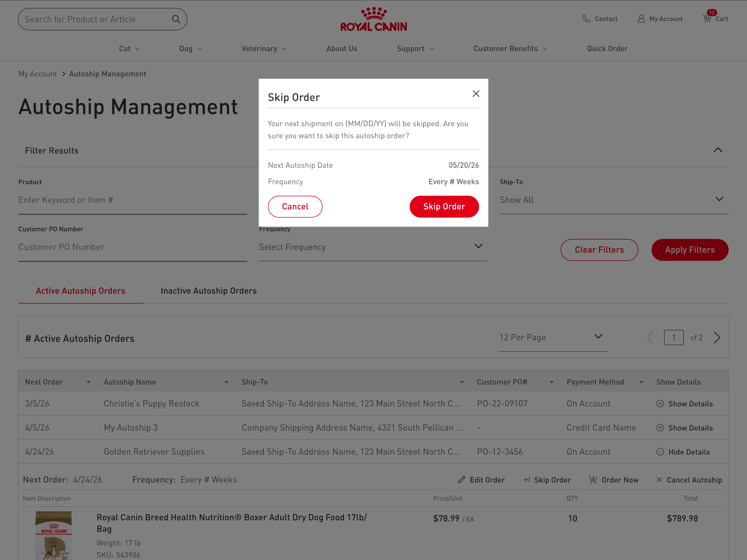Click Hide Details for Golden Retriever Supplies

(x=689, y=452)
